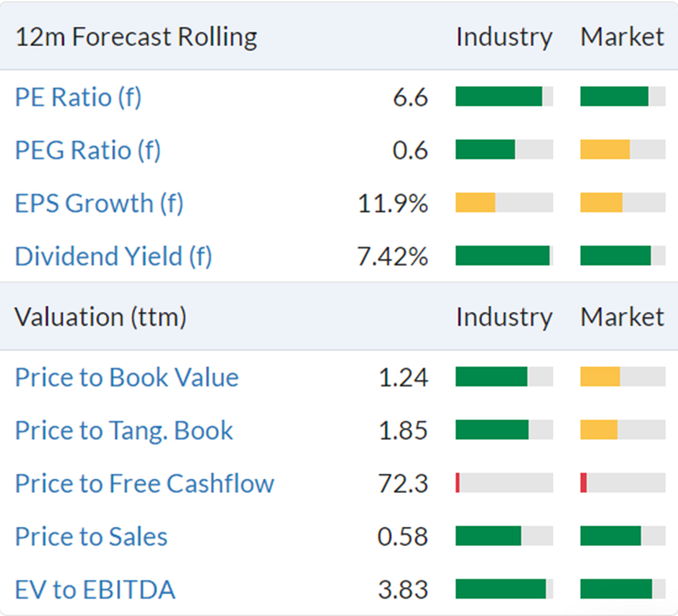Open the Dividend Yield (f) link
This screenshot has width=678, height=616.
(x=114, y=257)
